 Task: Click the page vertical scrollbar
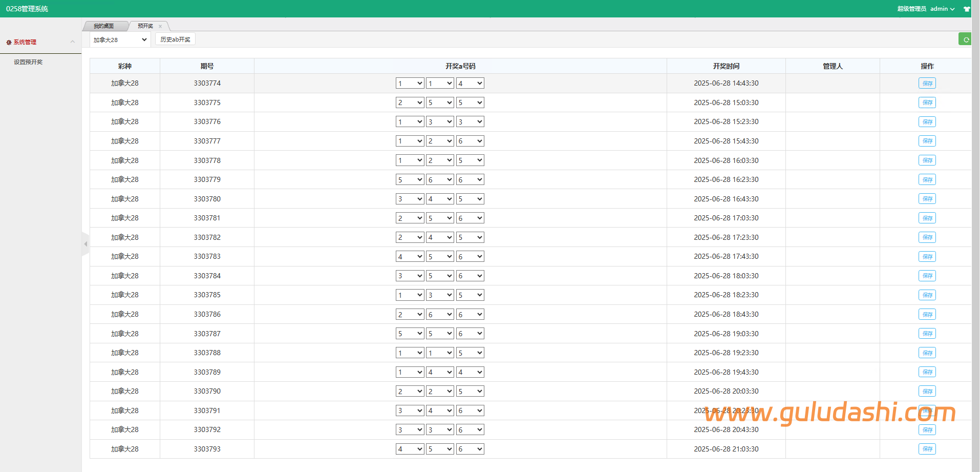click(976, 236)
